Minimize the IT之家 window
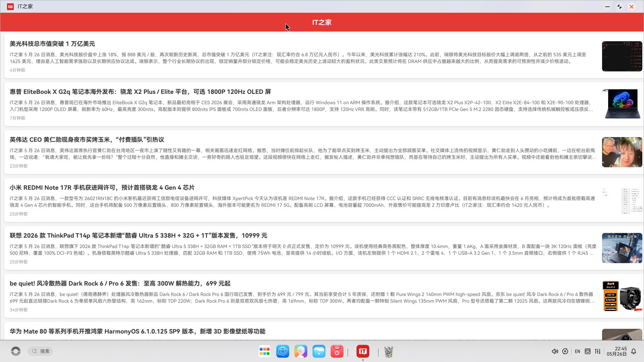 click(x=607, y=7)
